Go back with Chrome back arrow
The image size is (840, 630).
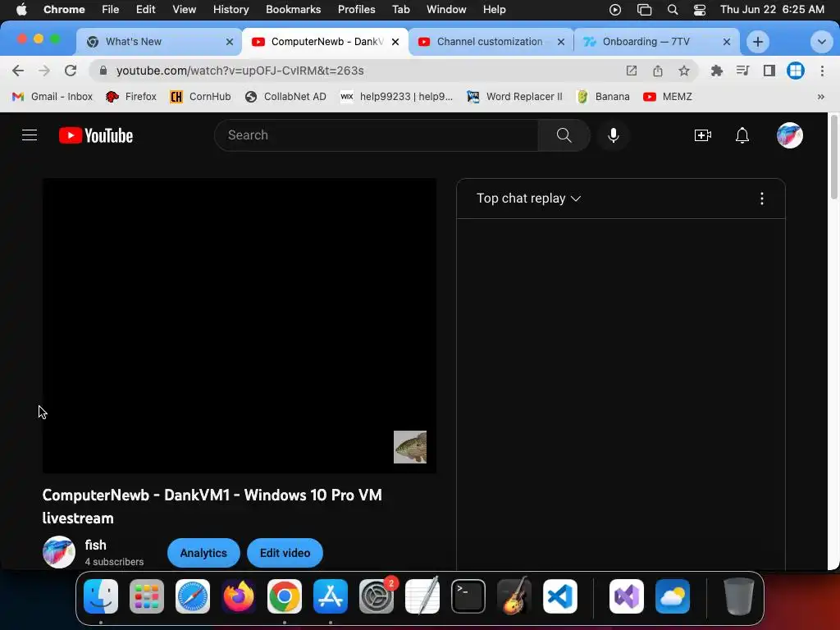point(18,71)
